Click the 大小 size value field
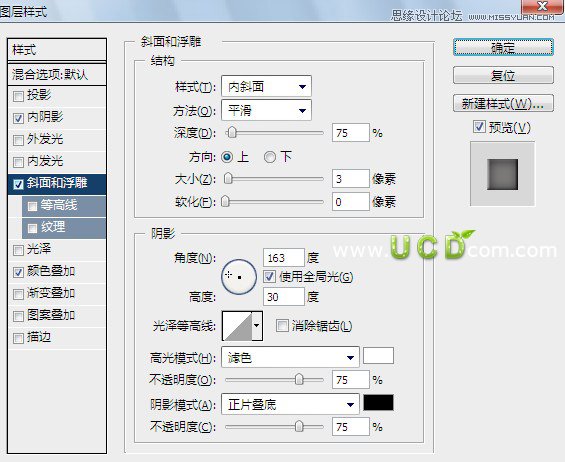Screen dimensions: 565x462 (x=351, y=179)
